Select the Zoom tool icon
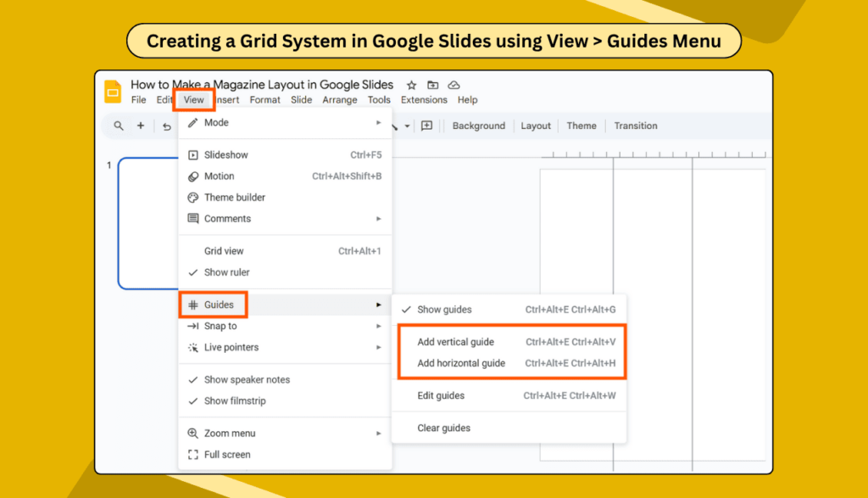This screenshot has height=498, width=868. pyautogui.click(x=118, y=125)
